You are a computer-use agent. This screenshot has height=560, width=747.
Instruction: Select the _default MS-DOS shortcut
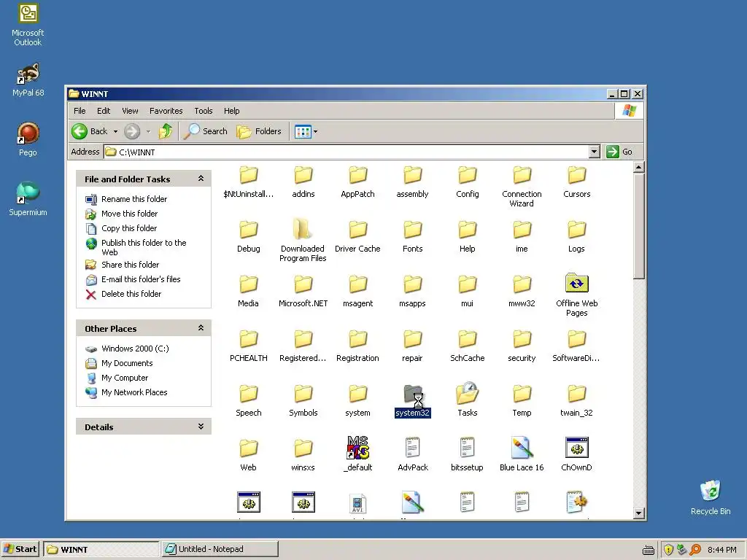coord(357,454)
